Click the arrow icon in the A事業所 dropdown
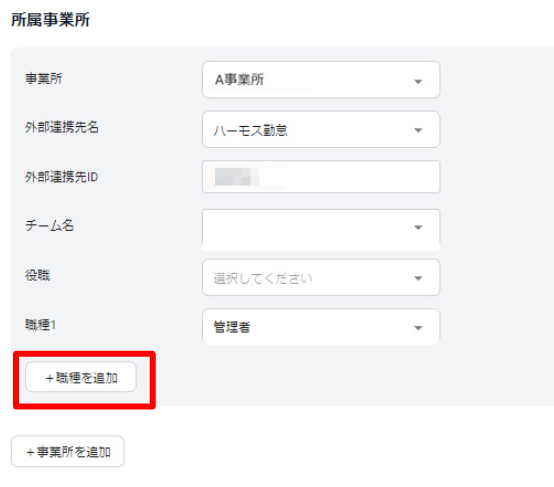 coord(418,82)
